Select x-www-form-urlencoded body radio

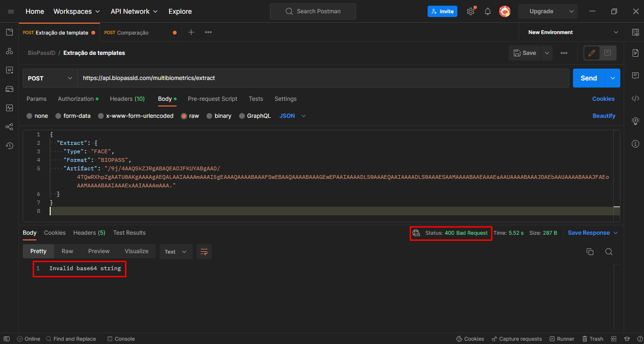click(x=101, y=116)
